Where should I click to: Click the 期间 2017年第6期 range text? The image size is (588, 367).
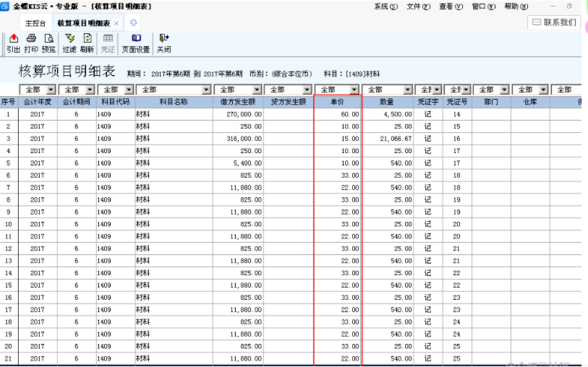(185, 74)
